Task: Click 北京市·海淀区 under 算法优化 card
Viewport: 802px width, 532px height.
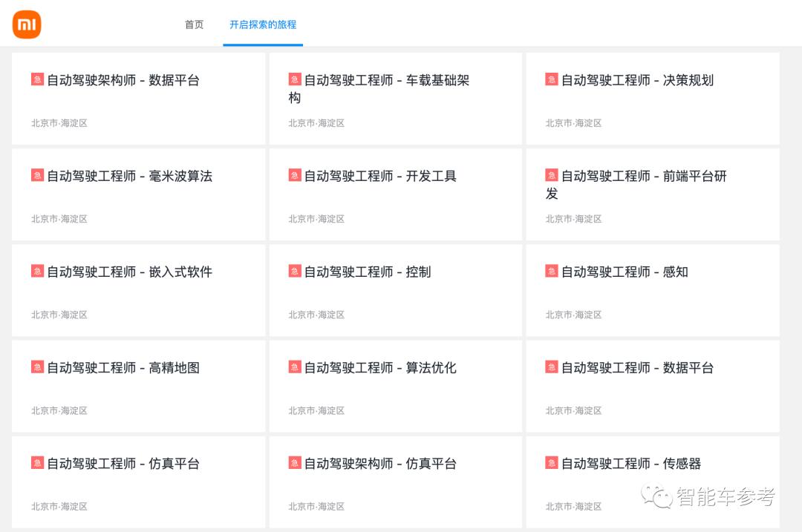Action: [316, 410]
